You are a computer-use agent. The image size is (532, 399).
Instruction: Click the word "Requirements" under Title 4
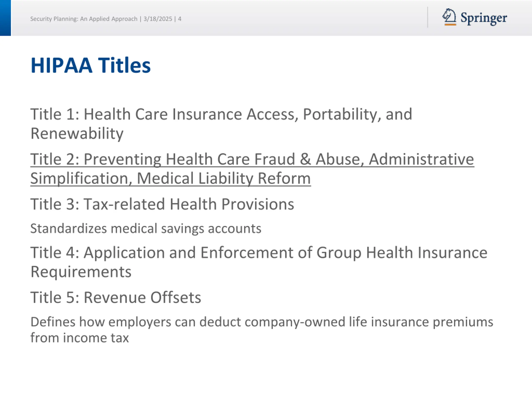[x=81, y=272]
